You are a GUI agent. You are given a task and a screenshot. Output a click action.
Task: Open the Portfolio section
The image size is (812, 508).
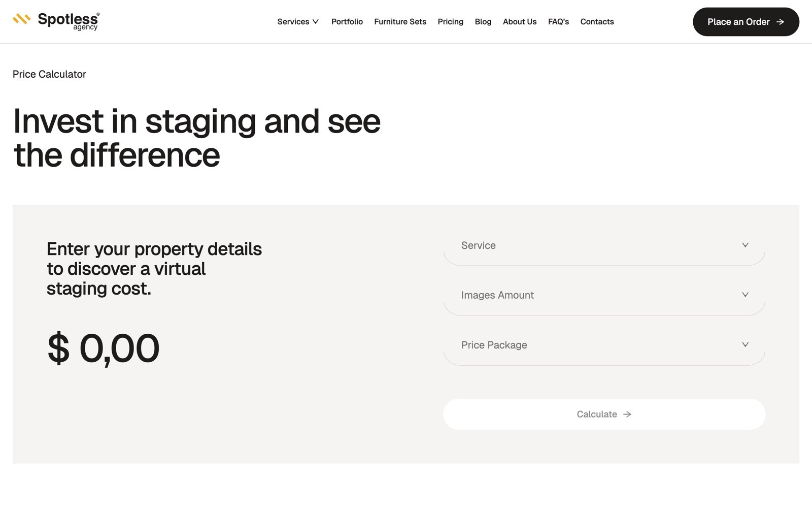(347, 22)
